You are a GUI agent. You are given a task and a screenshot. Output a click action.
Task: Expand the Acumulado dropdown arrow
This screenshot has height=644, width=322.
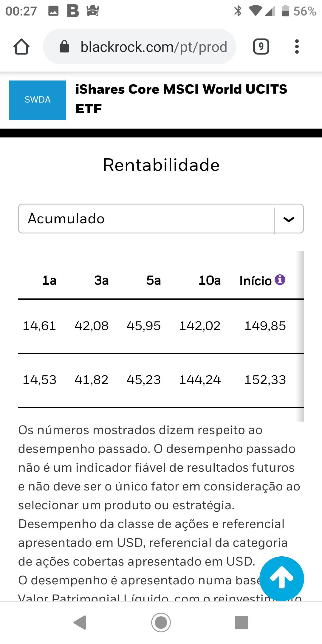pyautogui.click(x=289, y=219)
